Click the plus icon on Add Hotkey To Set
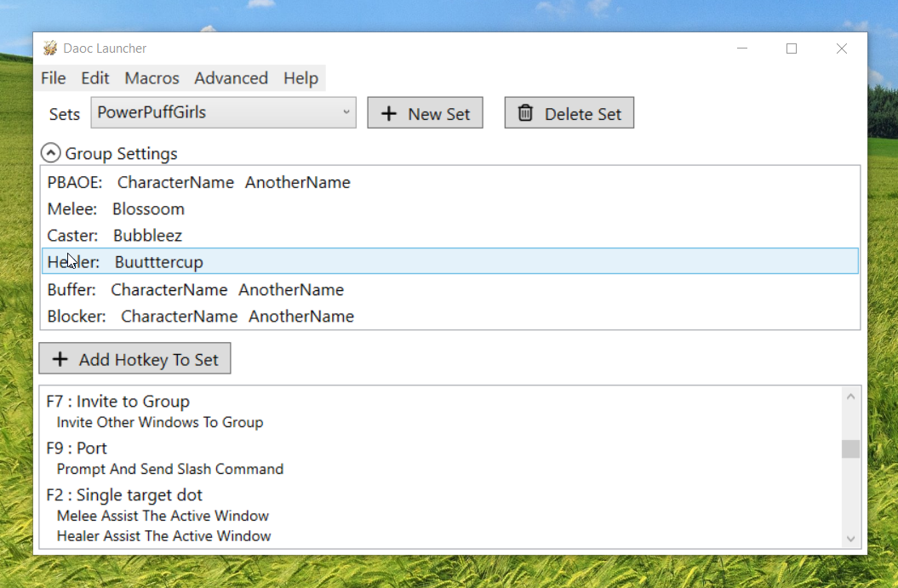Viewport: 898px width, 588px height. pos(60,357)
